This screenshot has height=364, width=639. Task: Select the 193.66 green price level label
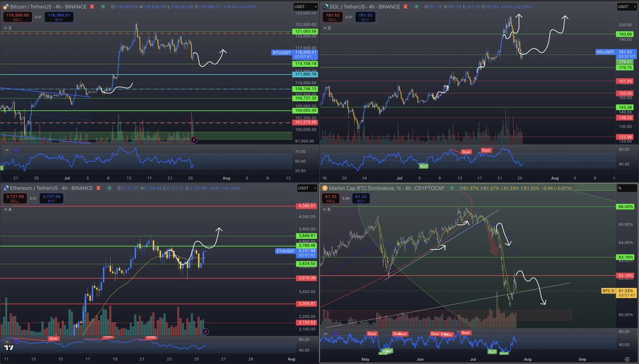click(x=625, y=34)
